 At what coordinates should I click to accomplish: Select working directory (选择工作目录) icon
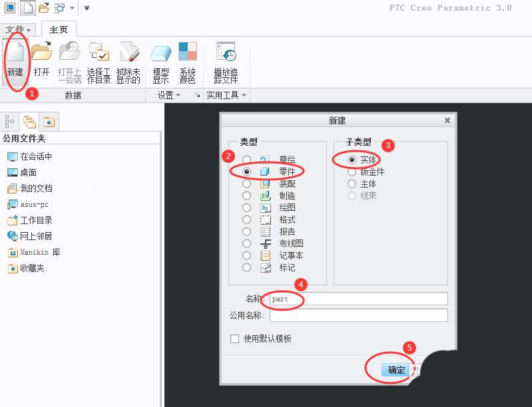[99, 62]
